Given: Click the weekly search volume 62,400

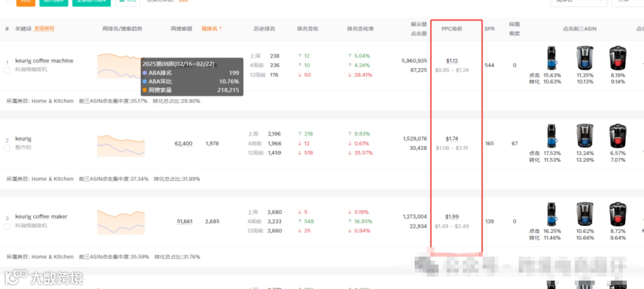Looking at the screenshot, I should tap(183, 144).
